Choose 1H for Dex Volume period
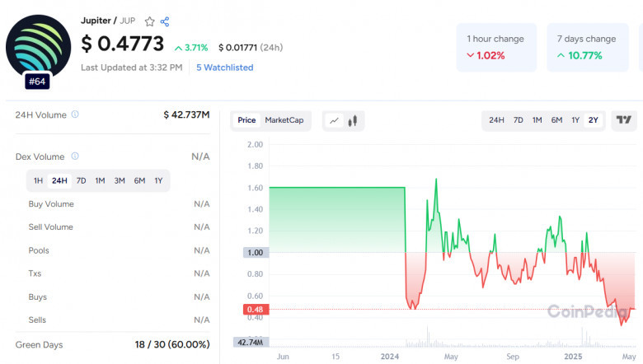The image size is (643, 364). 38,180
